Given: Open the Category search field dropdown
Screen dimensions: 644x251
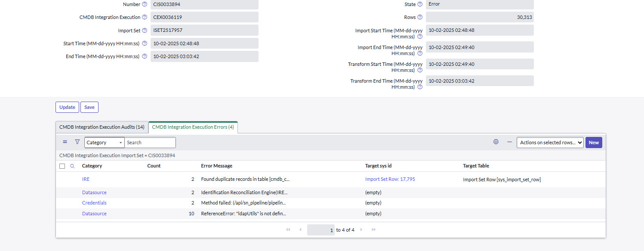Looking at the screenshot, I should click(105, 143).
